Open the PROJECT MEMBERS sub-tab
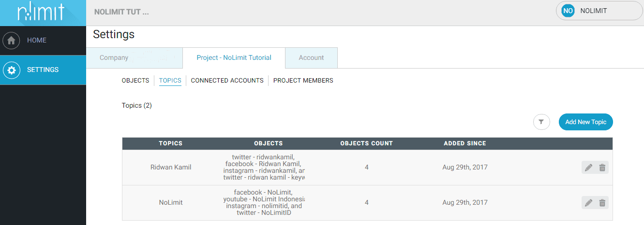Image resolution: width=644 pixels, height=225 pixels. 303,81
